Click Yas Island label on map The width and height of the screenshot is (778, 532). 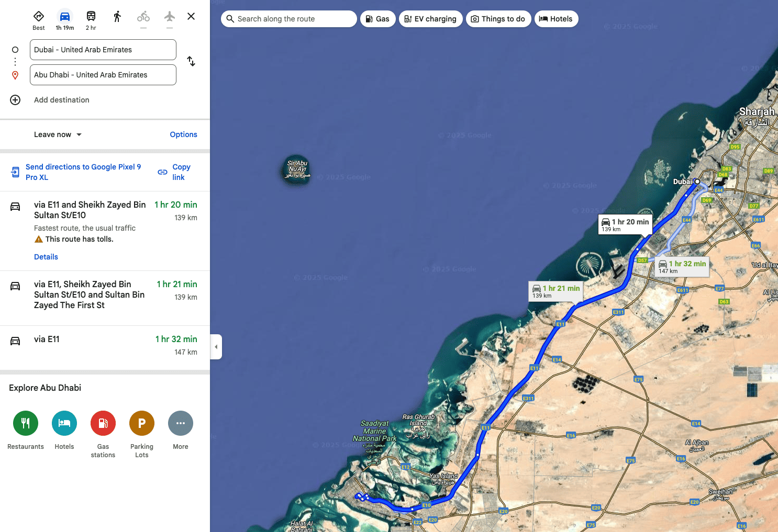click(443, 479)
